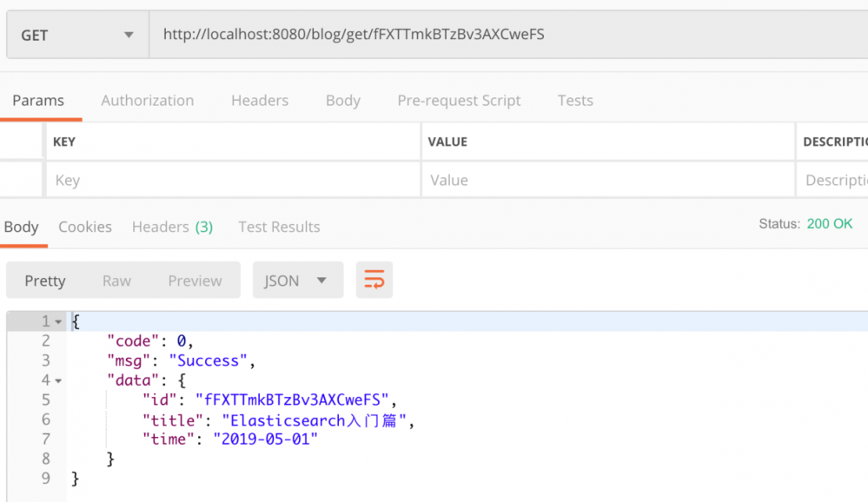Open the JSON format dropdown
Viewport: 868px width, 502px height.
coord(298,280)
